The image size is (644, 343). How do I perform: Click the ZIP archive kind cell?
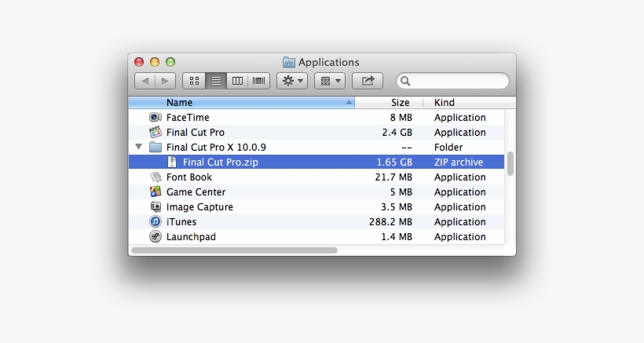(x=459, y=162)
